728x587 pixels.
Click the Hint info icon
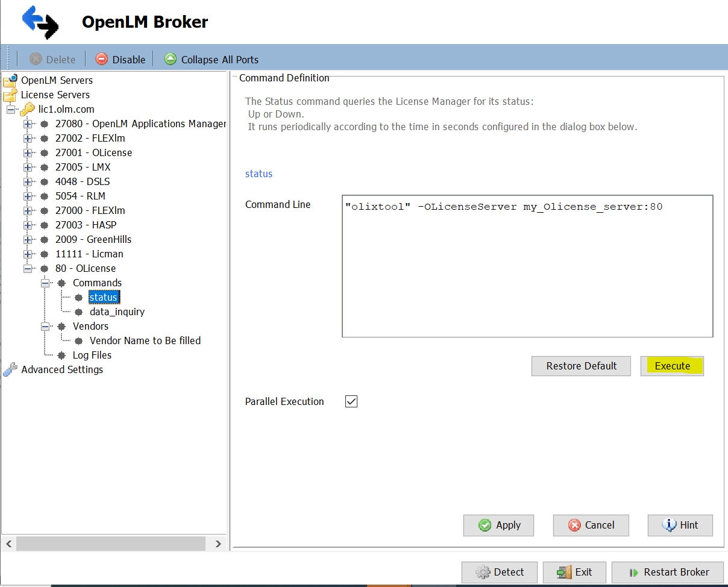670,525
